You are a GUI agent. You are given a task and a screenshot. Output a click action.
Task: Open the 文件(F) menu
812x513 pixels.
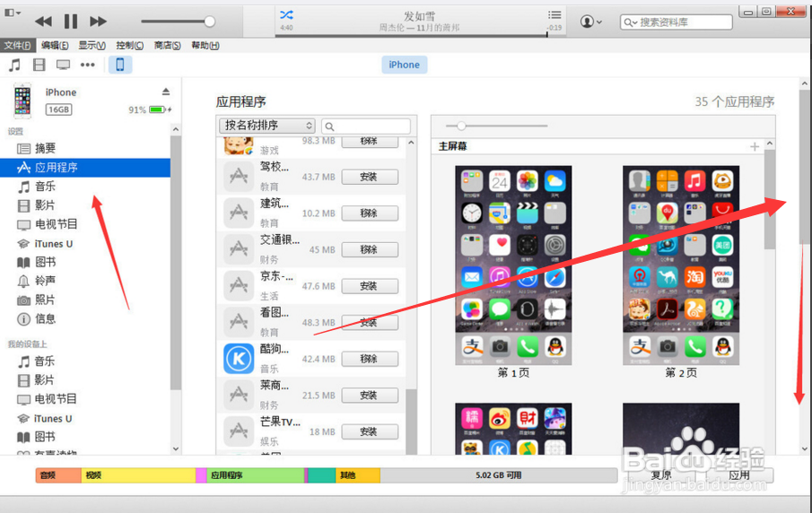click(18, 46)
